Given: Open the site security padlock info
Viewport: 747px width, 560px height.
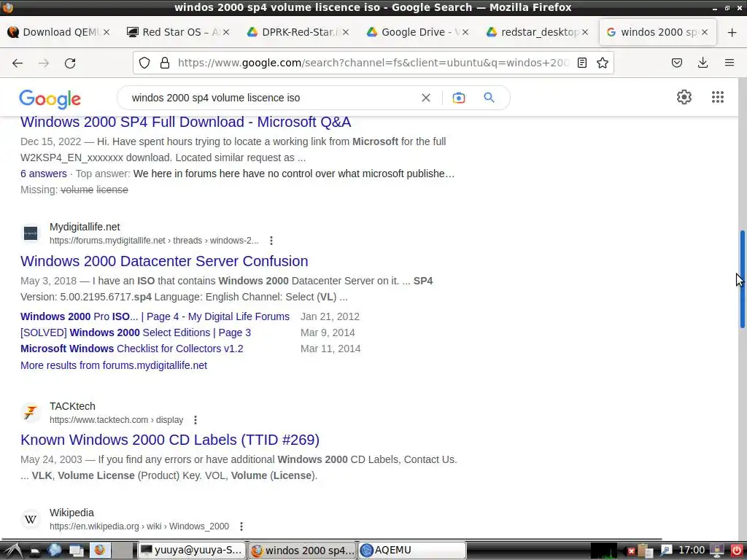Looking at the screenshot, I should pyautogui.click(x=165, y=63).
